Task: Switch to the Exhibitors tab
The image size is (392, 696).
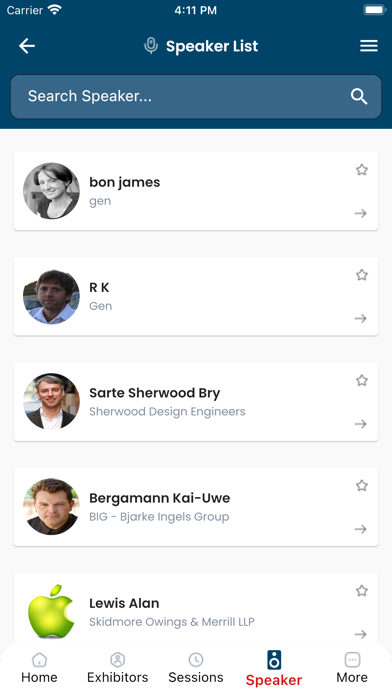Action: 118,668
